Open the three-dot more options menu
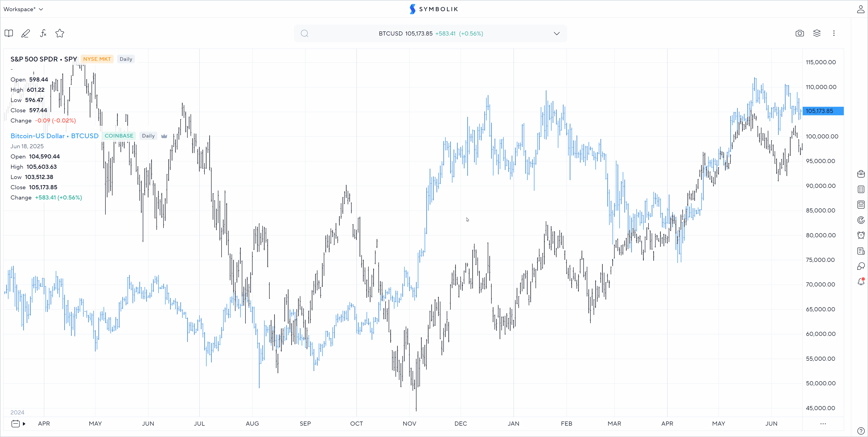The height and width of the screenshot is (437, 868). coord(834,33)
